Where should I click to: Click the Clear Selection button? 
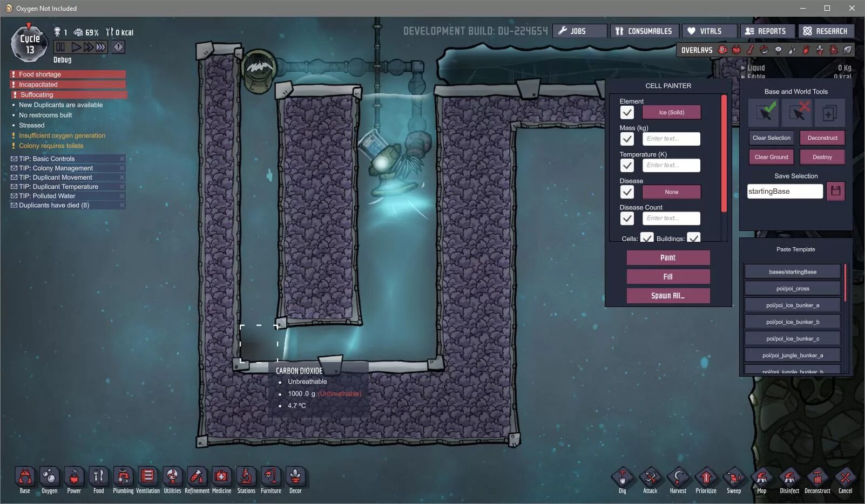tap(772, 138)
